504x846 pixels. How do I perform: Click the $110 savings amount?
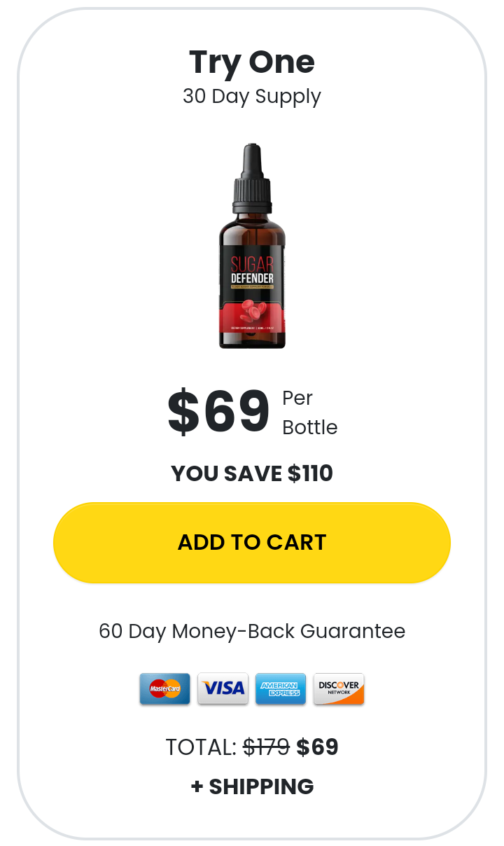[x=310, y=474]
